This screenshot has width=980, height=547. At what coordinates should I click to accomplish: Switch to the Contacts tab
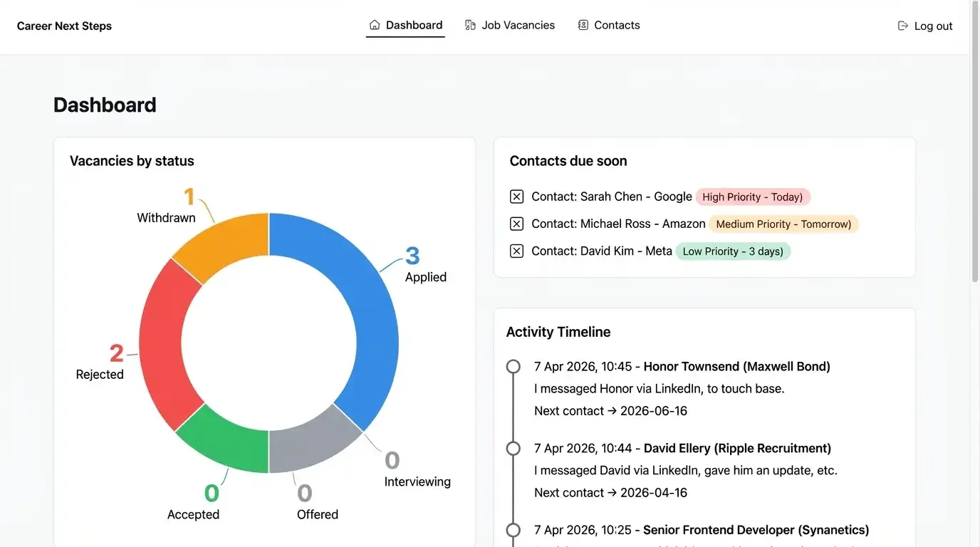click(617, 26)
